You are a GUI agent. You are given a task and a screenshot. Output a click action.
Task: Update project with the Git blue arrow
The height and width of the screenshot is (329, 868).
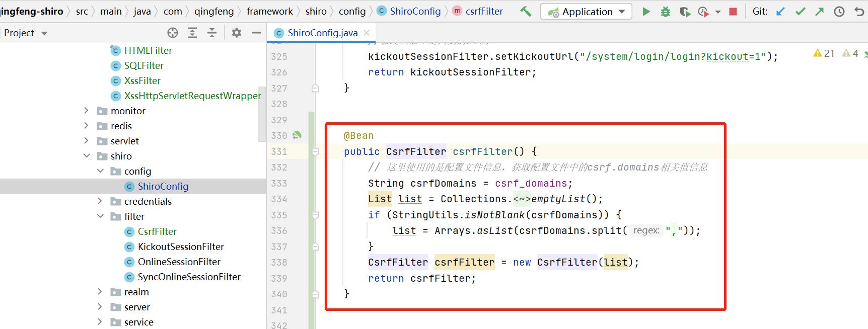point(780,12)
